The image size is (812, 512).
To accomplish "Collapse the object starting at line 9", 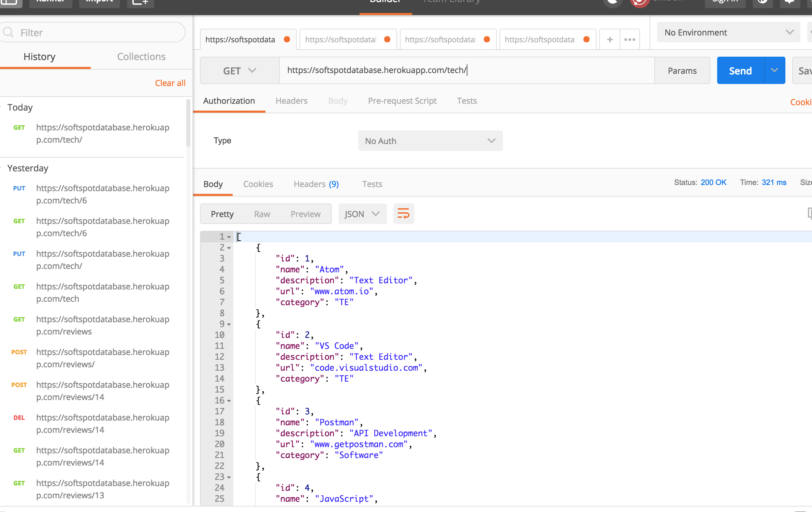I will pos(229,324).
